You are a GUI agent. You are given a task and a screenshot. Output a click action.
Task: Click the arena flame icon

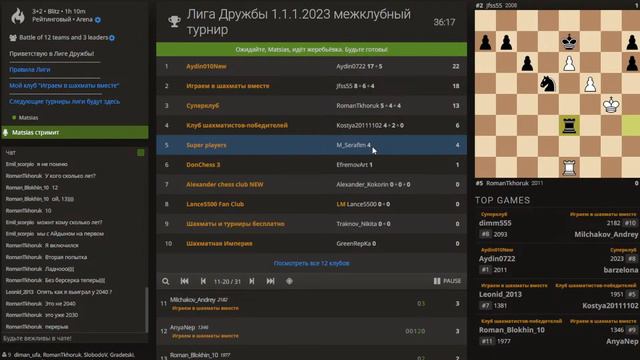(18, 16)
